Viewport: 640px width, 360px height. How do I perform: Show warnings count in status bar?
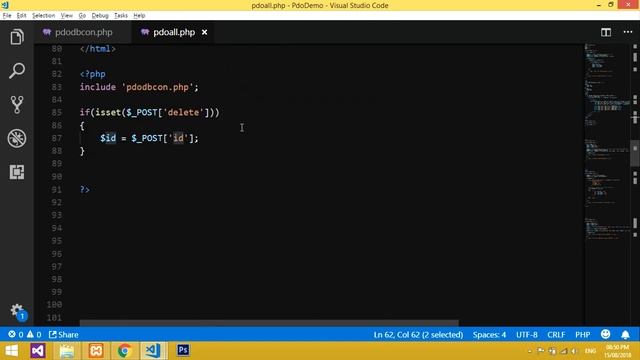pyautogui.click(x=34, y=335)
